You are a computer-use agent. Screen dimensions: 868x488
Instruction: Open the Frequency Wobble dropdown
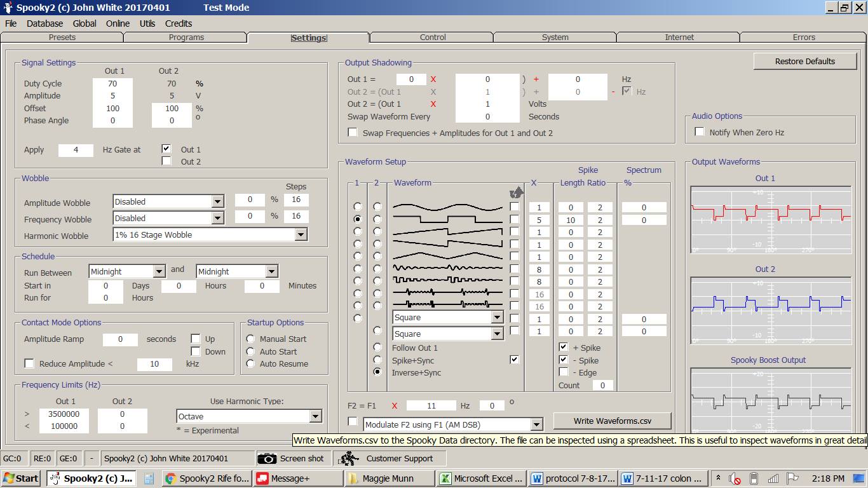(x=217, y=218)
